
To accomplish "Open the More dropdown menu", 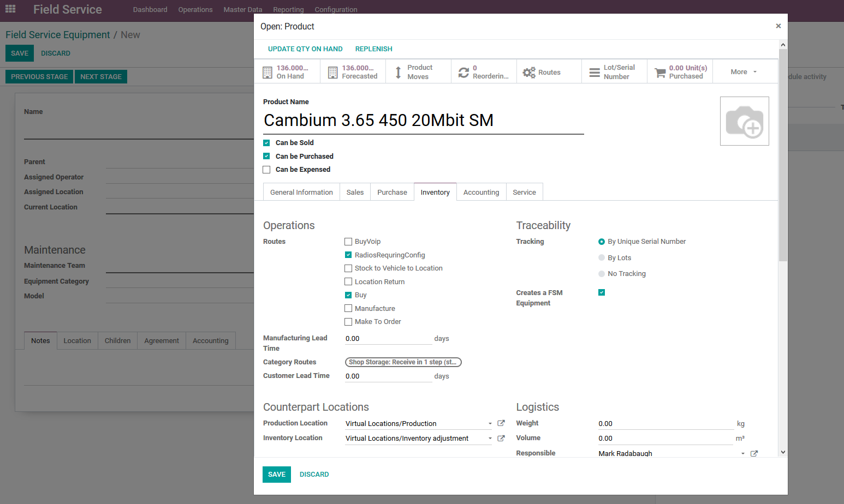I will [x=742, y=71].
